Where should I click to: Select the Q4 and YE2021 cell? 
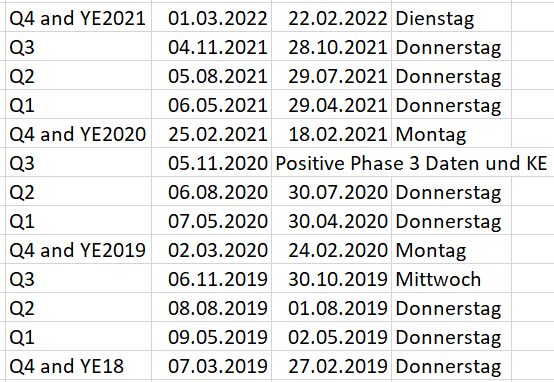click(78, 18)
